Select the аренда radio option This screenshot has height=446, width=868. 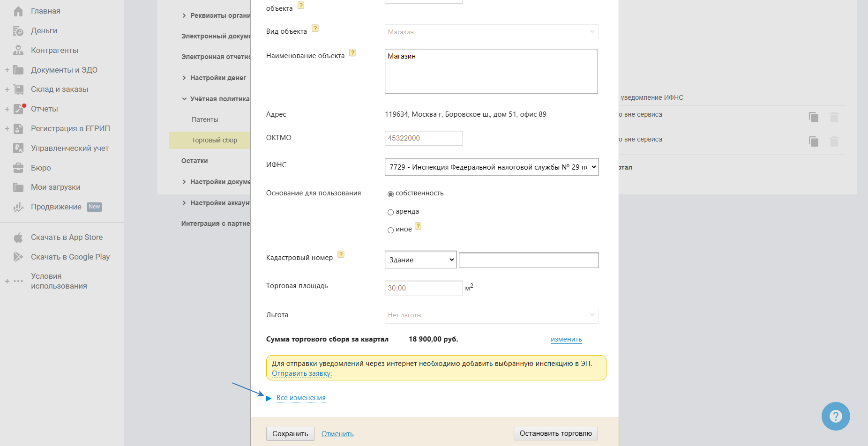click(390, 212)
